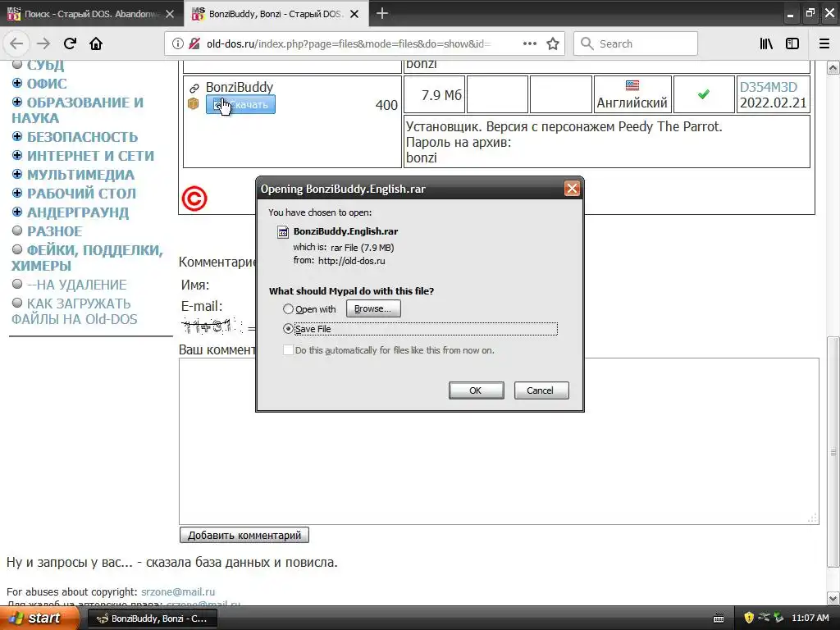Screen dimensions: 840x630
Task: Click the scrollbar up arrow
Action: click(833, 67)
